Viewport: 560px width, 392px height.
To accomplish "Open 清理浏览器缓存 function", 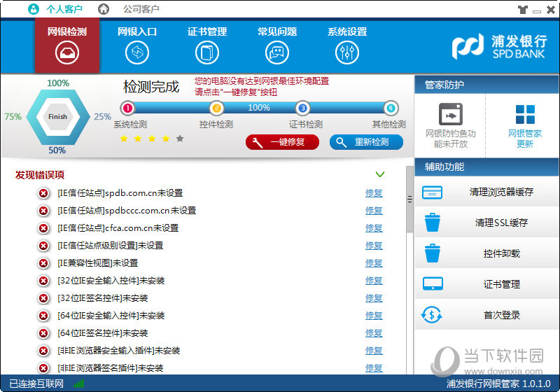I will 486,192.
